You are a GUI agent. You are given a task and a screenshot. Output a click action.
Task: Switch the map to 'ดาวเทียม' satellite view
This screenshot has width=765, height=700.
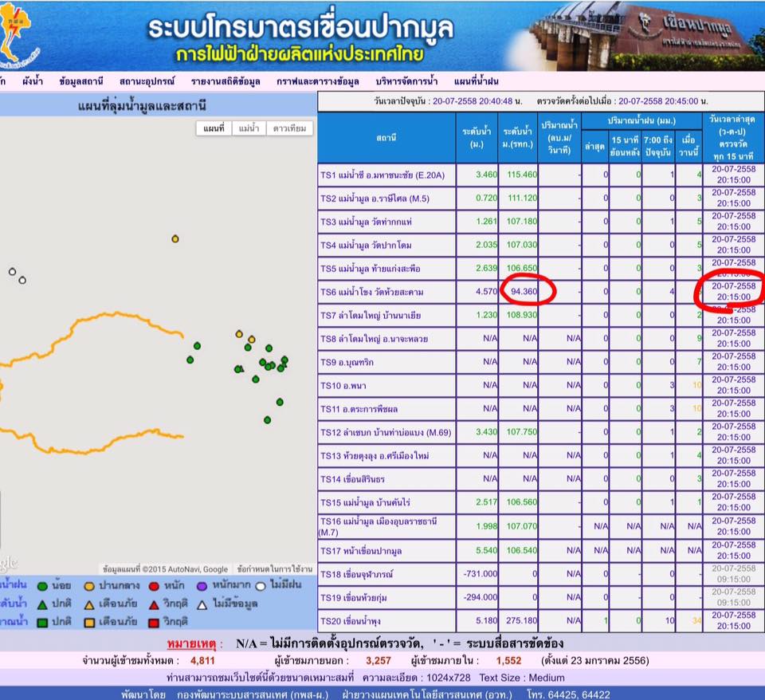click(290, 128)
